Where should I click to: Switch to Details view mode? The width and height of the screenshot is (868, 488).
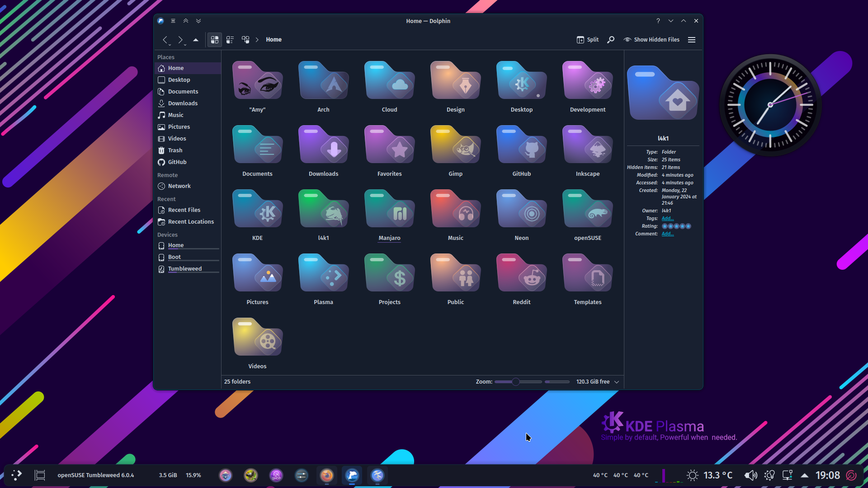point(245,40)
